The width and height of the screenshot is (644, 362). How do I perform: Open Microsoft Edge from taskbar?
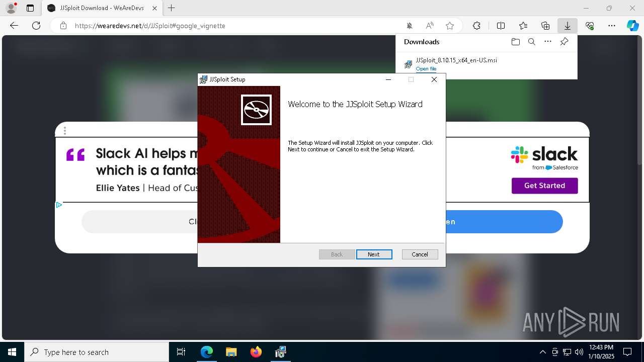pos(207,352)
